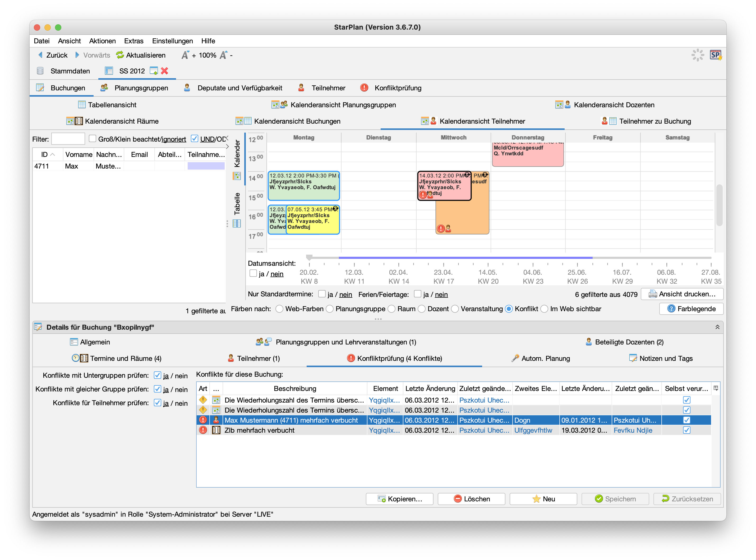Expand the filter panel's right chevron arrow

click(227, 146)
